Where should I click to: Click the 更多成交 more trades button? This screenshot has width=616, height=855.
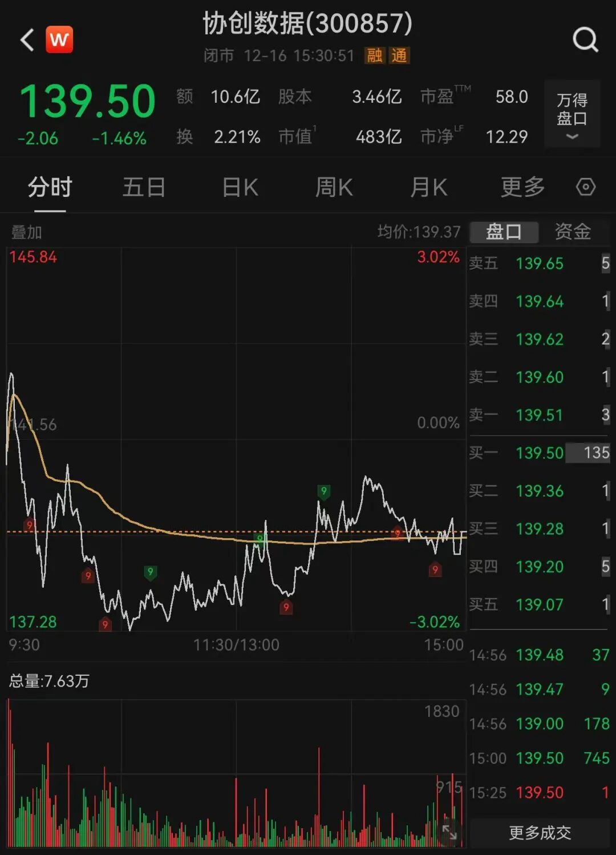coord(538,832)
